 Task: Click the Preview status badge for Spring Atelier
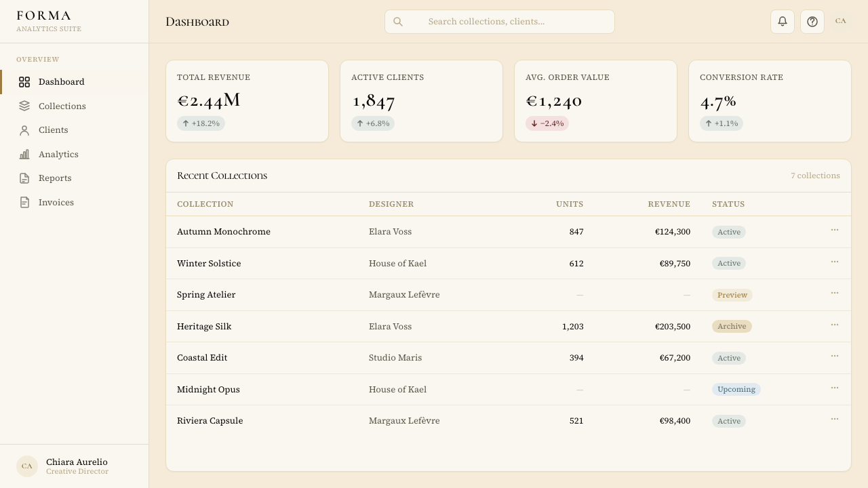[x=732, y=295]
